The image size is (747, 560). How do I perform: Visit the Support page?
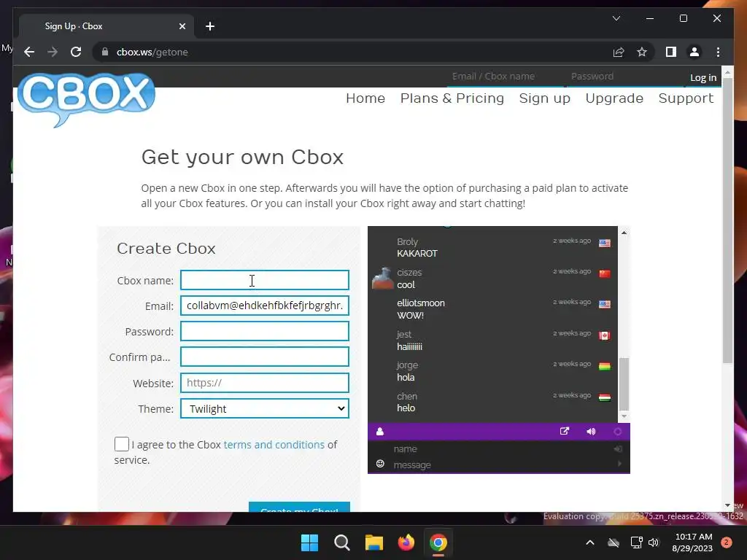tap(686, 98)
